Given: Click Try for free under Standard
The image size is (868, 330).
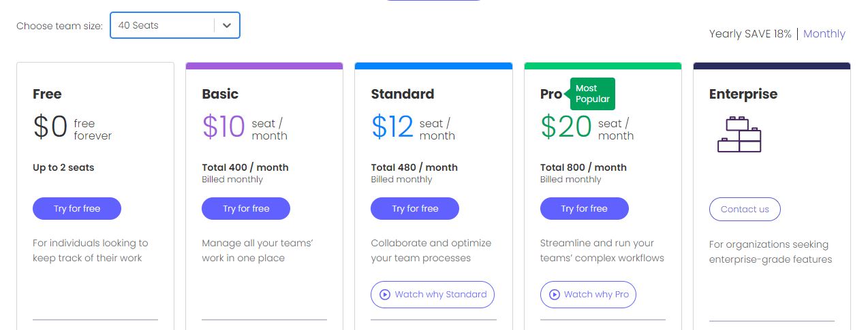Looking at the screenshot, I should 415,209.
